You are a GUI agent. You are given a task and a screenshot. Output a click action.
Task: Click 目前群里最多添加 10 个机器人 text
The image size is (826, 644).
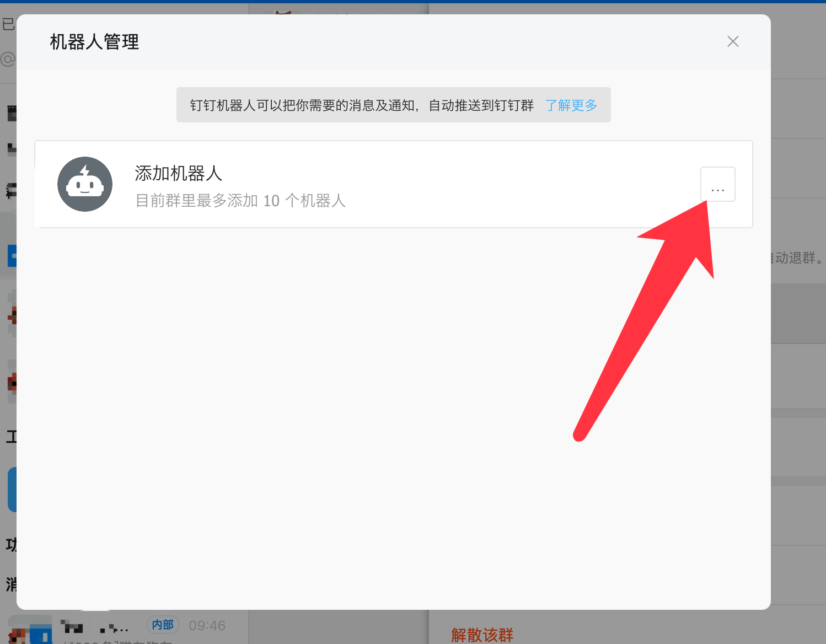pos(240,201)
